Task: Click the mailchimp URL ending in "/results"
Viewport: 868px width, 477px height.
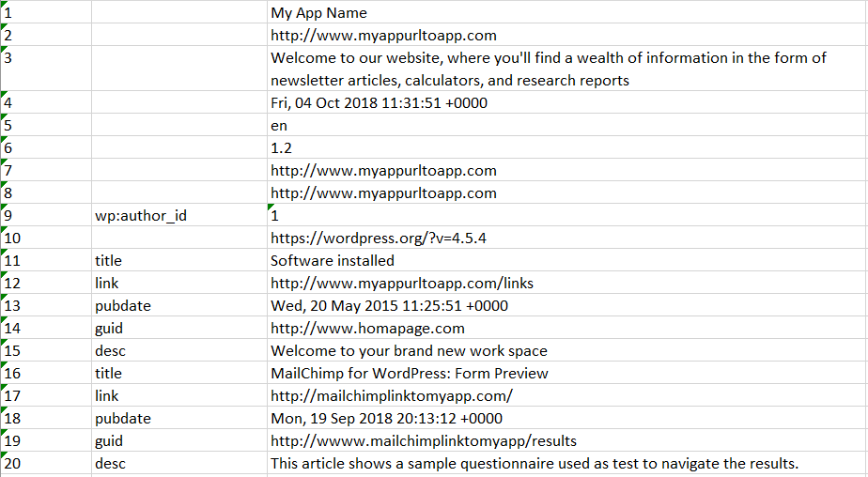Action: tap(424, 441)
